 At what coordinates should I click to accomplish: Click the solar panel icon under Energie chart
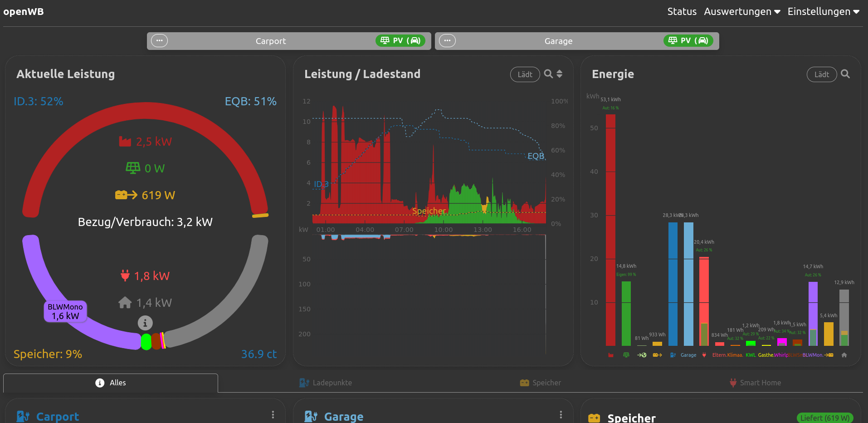(626, 355)
